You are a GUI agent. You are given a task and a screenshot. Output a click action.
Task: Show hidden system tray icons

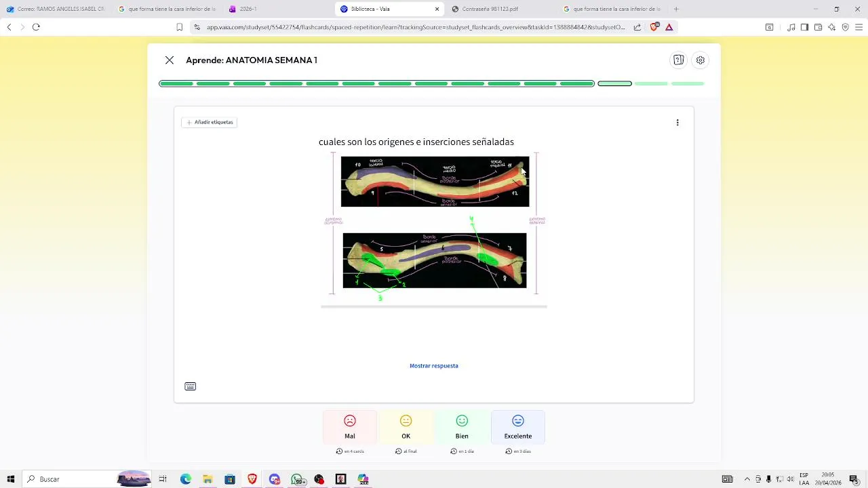coord(747,479)
